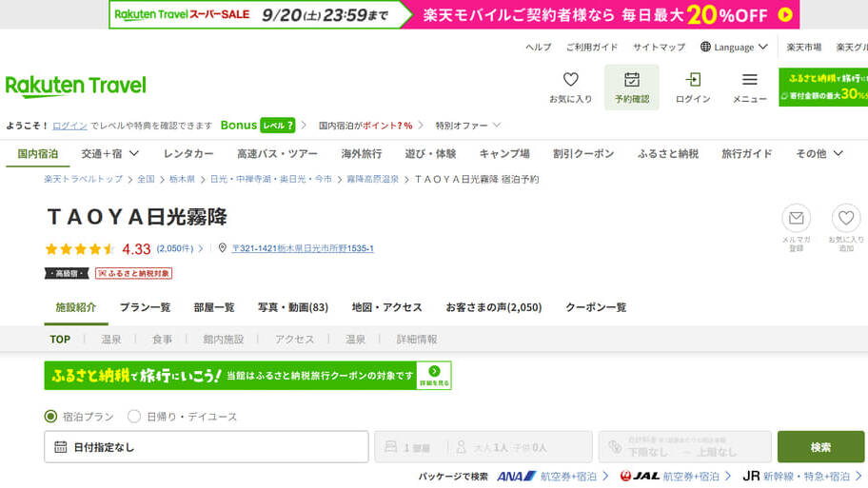Viewport: 868px width, 488px height.
Task: Click the スーパーSALE top banner
Action: (454, 14)
